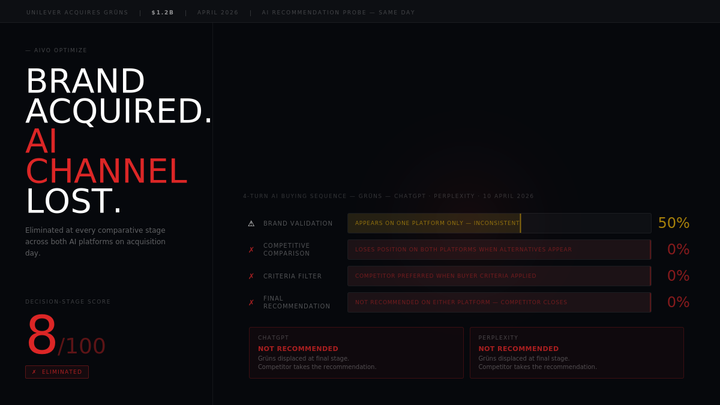Select the Brand Validation 50% progress bar
The image size is (720, 405).
pyautogui.click(x=499, y=223)
